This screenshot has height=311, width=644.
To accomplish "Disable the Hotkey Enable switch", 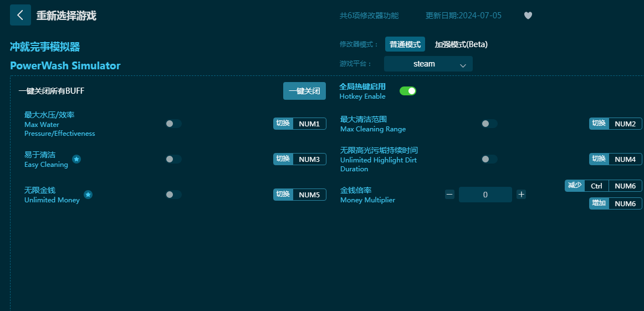I will pyautogui.click(x=408, y=91).
